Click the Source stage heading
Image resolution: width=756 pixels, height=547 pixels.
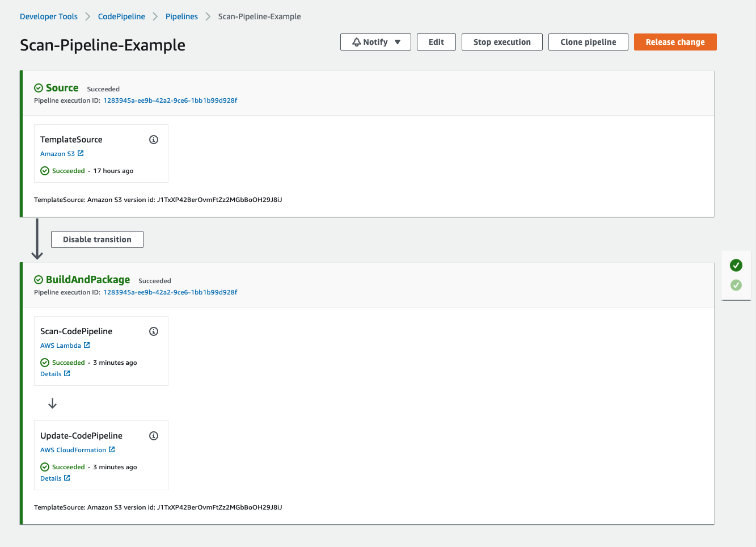[62, 88]
